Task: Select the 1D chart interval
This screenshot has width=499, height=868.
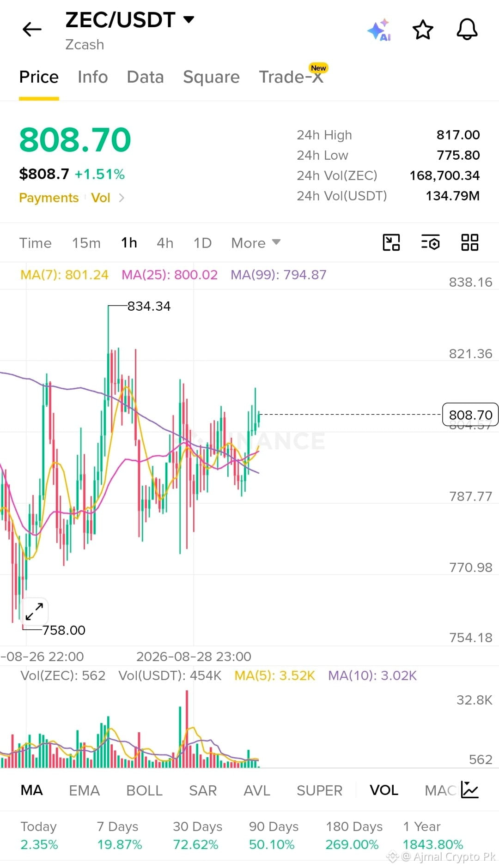Action: coord(202,243)
